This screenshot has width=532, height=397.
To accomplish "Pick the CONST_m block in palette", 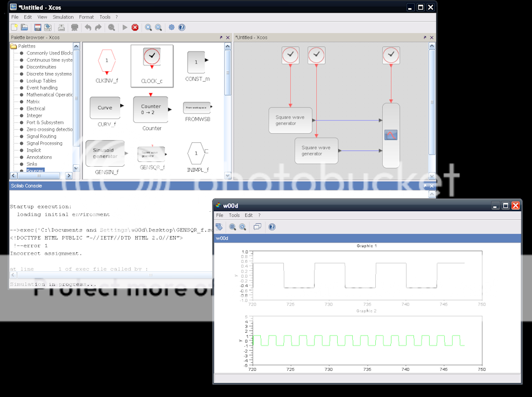I will click(197, 66).
